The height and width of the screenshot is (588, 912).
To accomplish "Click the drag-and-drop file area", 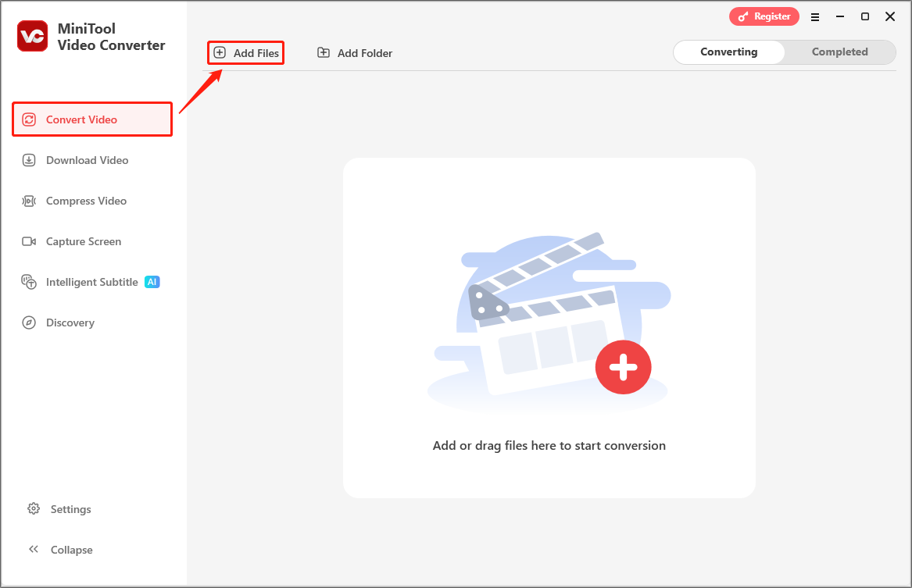I will click(x=549, y=445).
